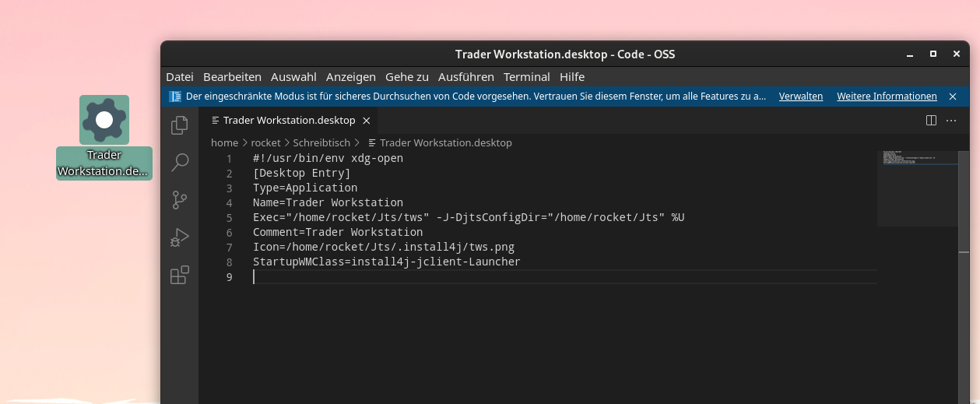This screenshot has width=980, height=404.
Task: Click the Weitere Informationen link
Action: click(887, 97)
